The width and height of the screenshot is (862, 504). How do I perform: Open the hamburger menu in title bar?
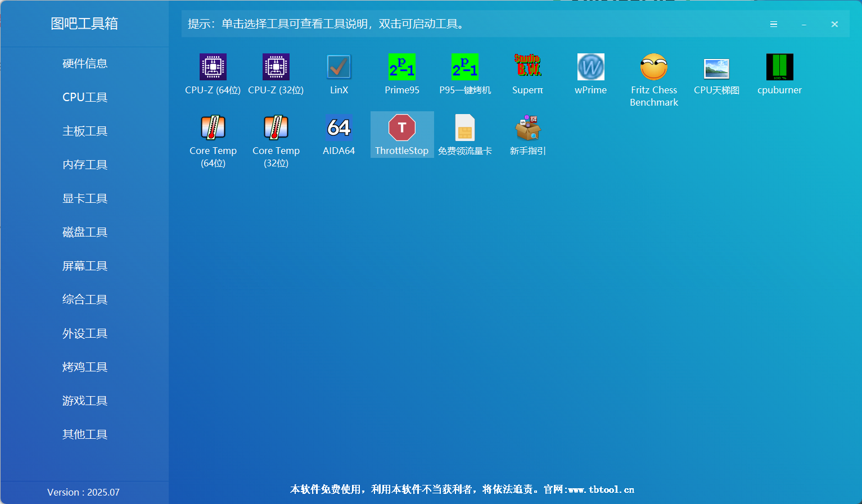[x=774, y=24]
